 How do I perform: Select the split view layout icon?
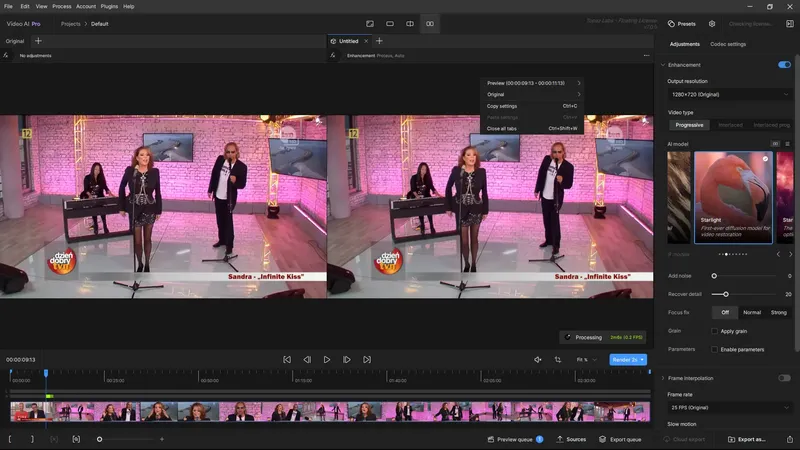(x=410, y=24)
